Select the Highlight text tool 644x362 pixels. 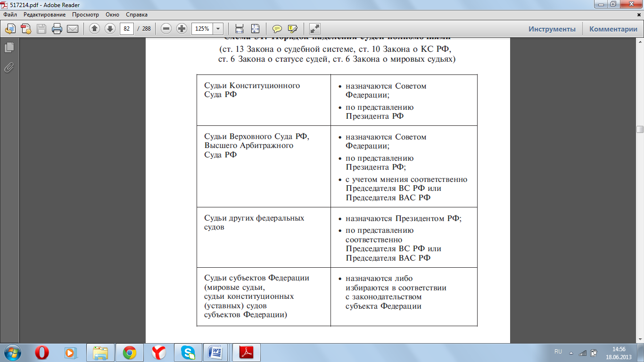[x=293, y=29]
